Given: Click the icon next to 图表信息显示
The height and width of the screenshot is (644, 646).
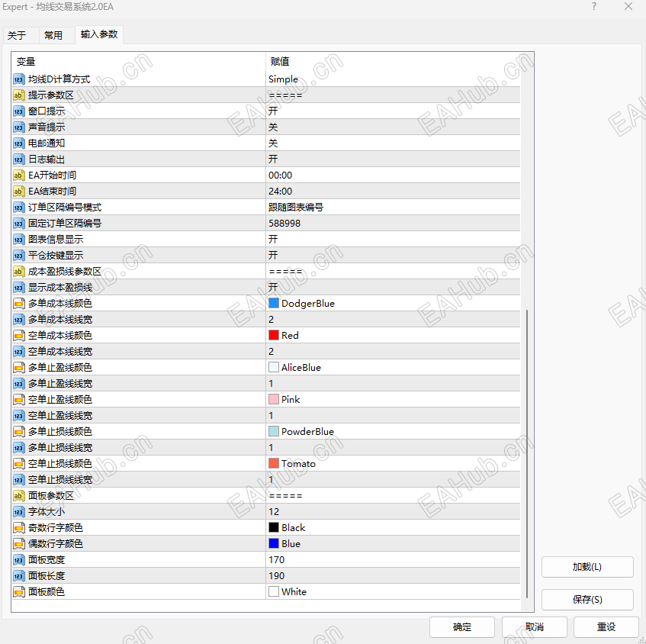Looking at the screenshot, I should click(18, 240).
